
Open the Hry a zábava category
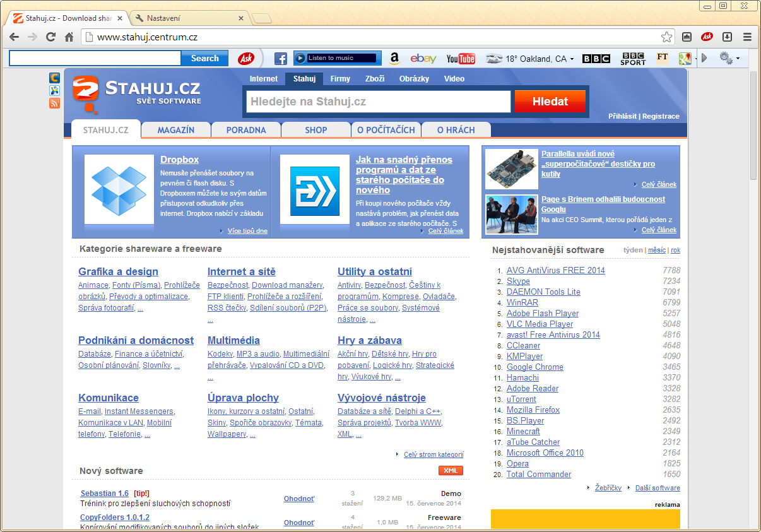pyautogui.click(x=370, y=341)
